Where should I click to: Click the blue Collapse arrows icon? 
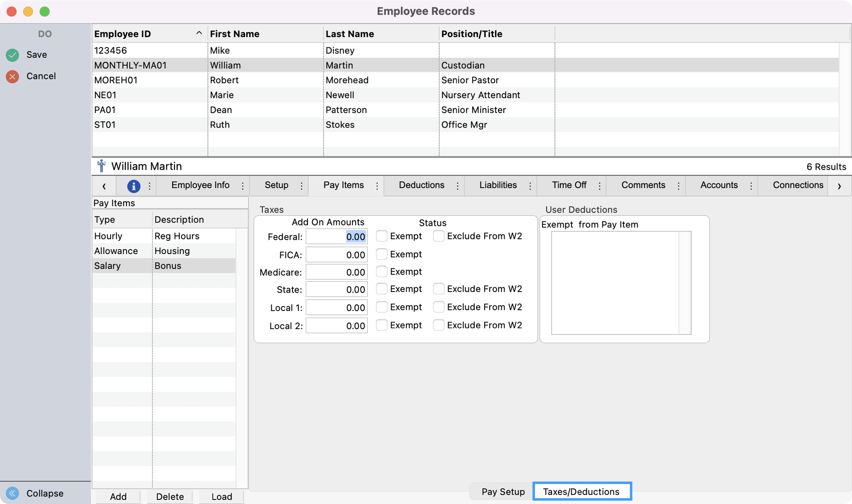click(12, 493)
